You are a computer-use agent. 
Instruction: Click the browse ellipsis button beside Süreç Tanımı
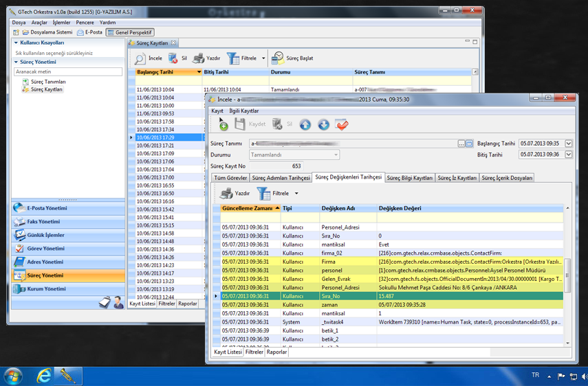point(461,144)
